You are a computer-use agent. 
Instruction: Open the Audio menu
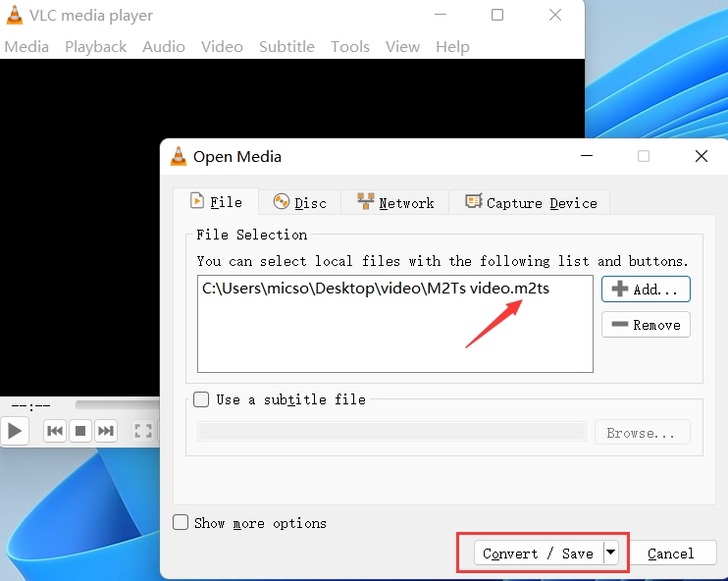point(164,47)
